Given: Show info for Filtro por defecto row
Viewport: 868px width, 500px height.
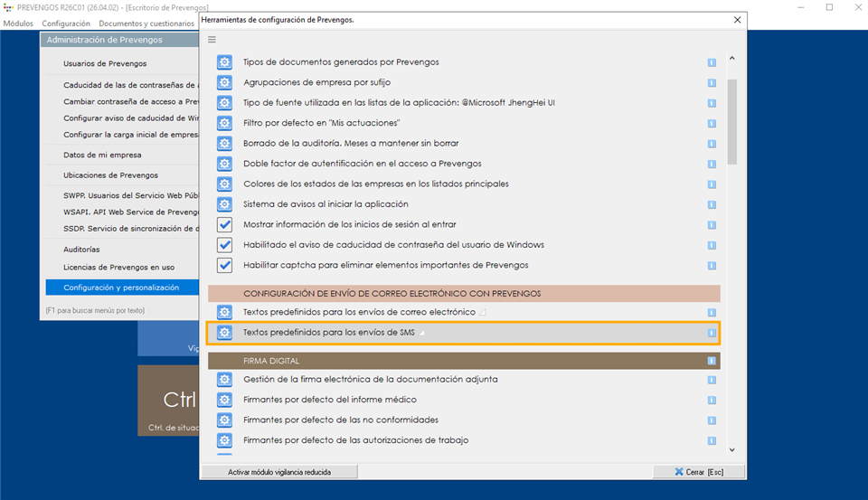Looking at the screenshot, I should pyautogui.click(x=712, y=124).
